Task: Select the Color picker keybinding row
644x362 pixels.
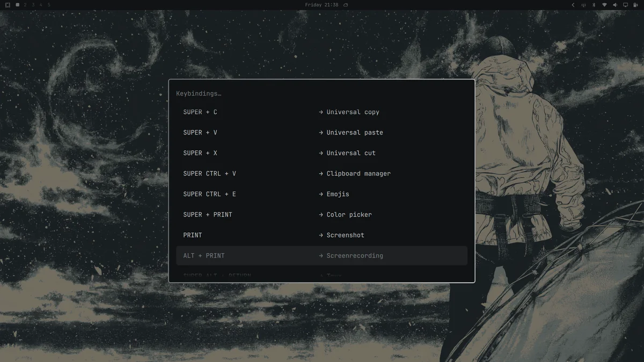Action: [x=321, y=215]
